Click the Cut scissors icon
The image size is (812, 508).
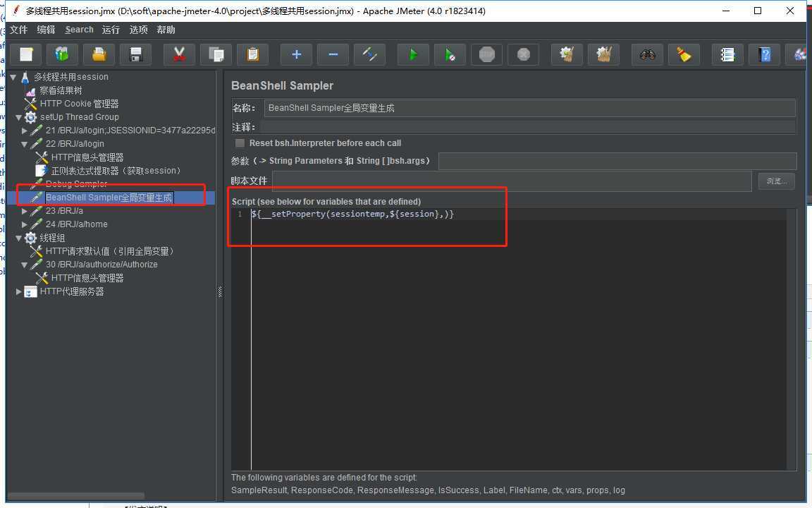[x=179, y=54]
